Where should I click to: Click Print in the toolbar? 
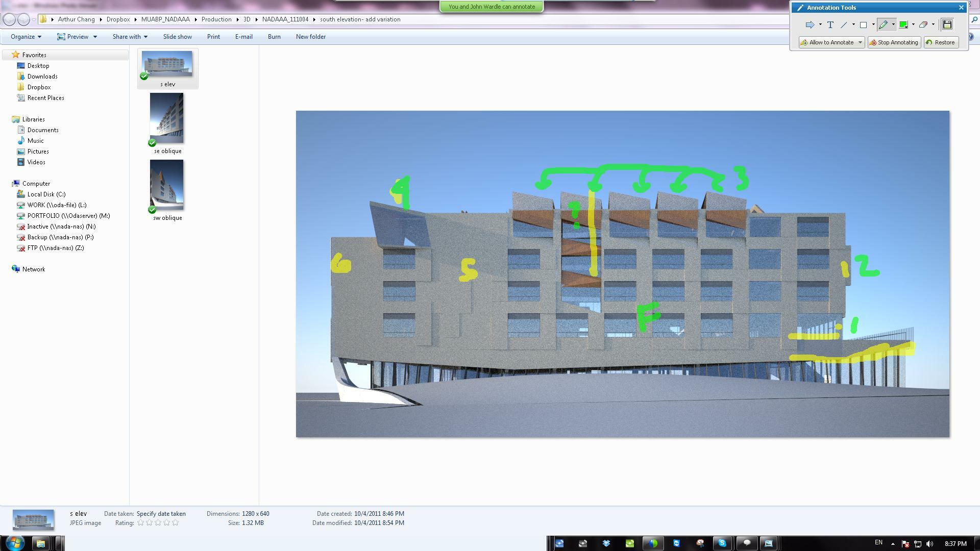pyautogui.click(x=213, y=37)
